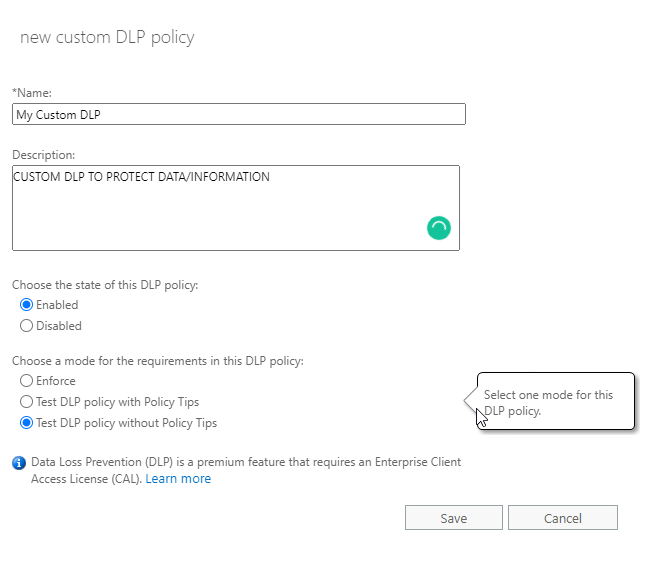Cancel the new custom DLP policy dialog
Image resolution: width=650 pixels, height=563 pixels.
point(563,518)
